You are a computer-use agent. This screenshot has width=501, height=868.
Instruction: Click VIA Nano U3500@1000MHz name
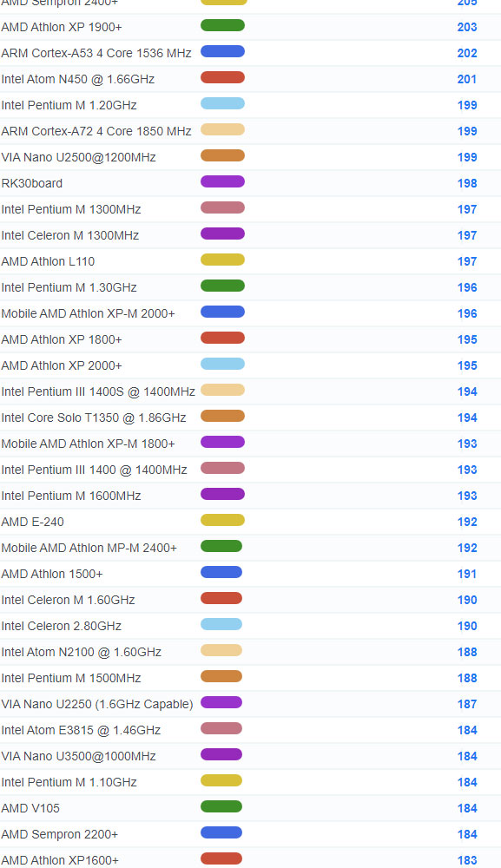click(x=79, y=756)
